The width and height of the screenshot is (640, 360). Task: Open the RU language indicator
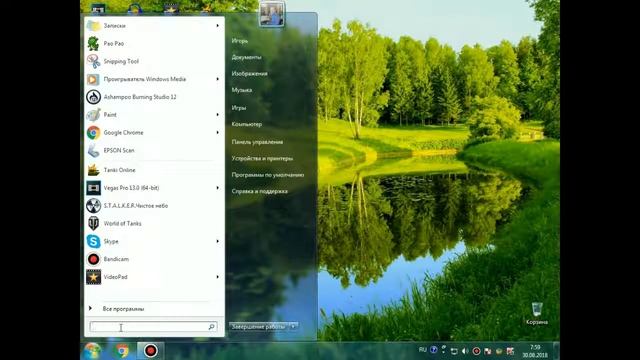click(423, 350)
